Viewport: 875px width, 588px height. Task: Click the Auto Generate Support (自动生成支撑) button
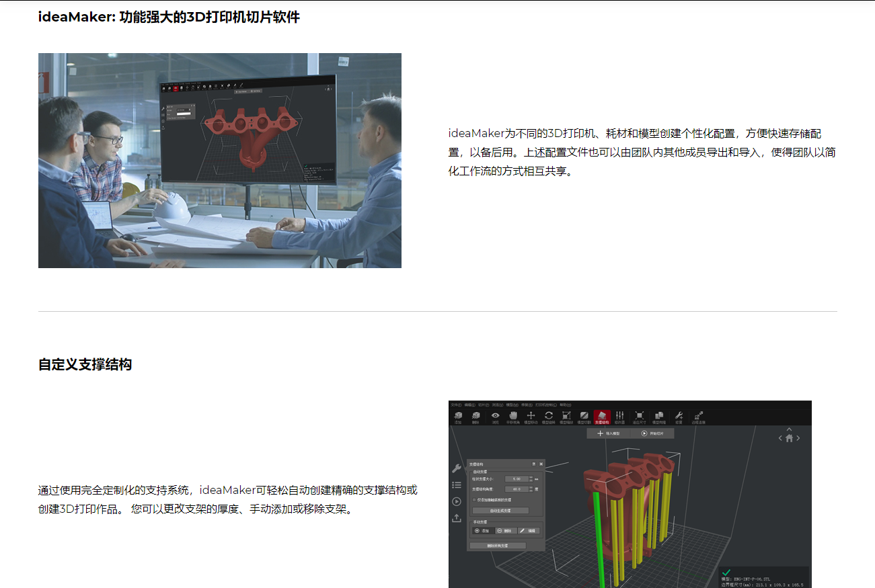point(500,511)
